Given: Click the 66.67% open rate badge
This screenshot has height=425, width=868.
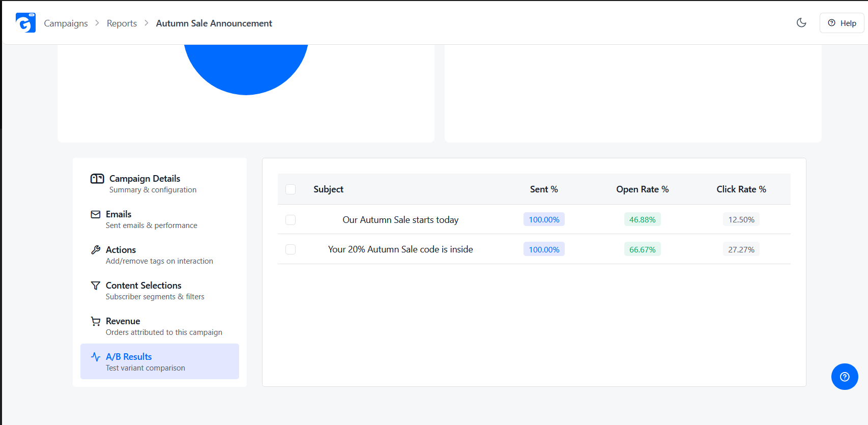Looking at the screenshot, I should [x=643, y=249].
